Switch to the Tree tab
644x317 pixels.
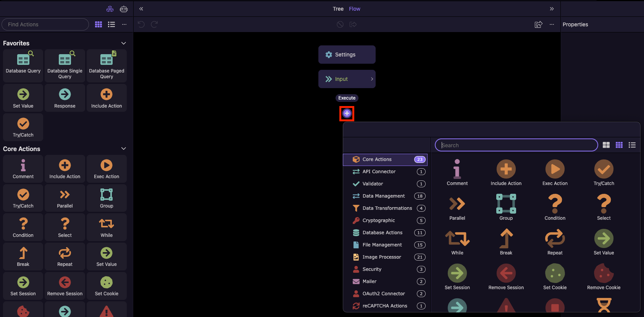point(338,9)
